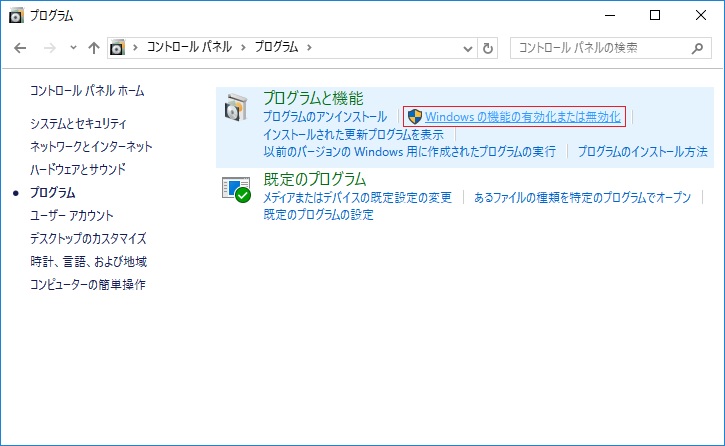Select コントロール パネル in the breadcrumb
The image size is (725, 446).
click(x=189, y=47)
